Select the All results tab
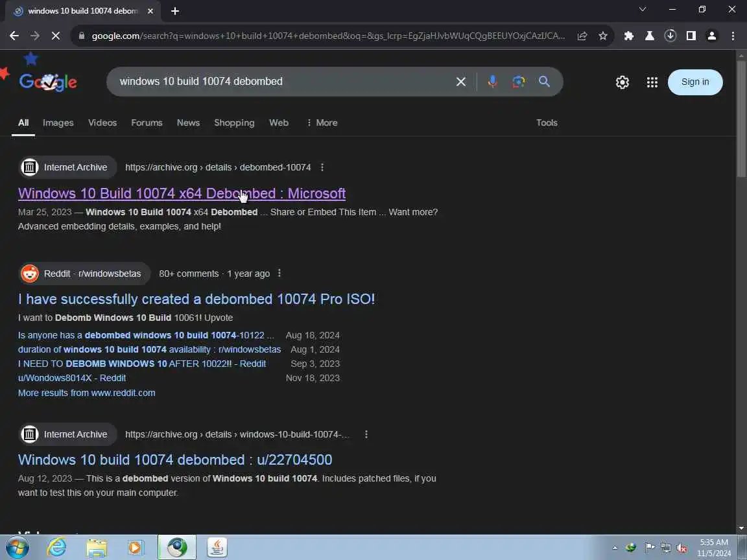This screenshot has width=747, height=560. coord(23,123)
